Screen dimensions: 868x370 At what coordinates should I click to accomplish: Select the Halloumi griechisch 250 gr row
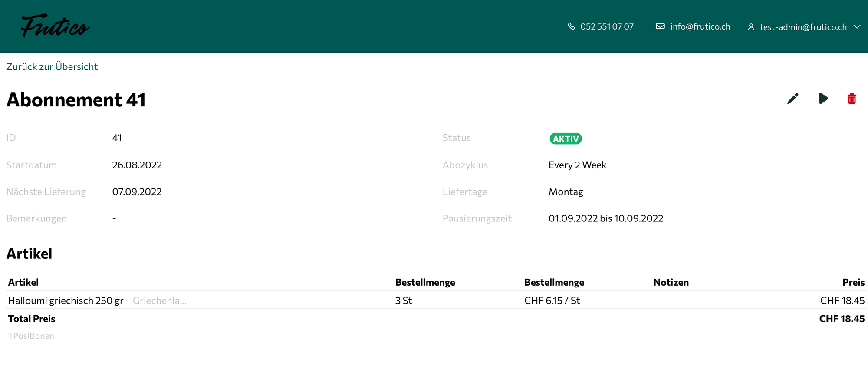(66, 301)
